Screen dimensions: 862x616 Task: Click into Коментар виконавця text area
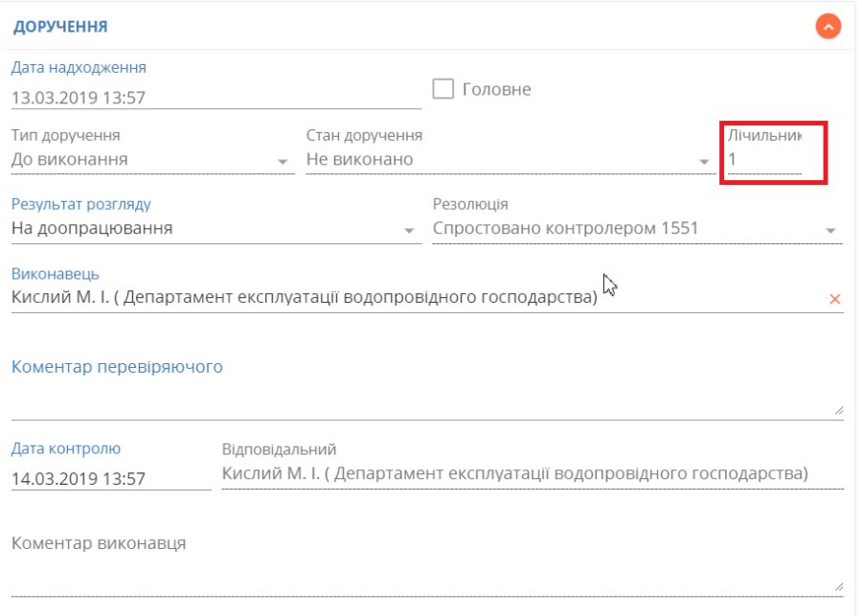(421, 577)
